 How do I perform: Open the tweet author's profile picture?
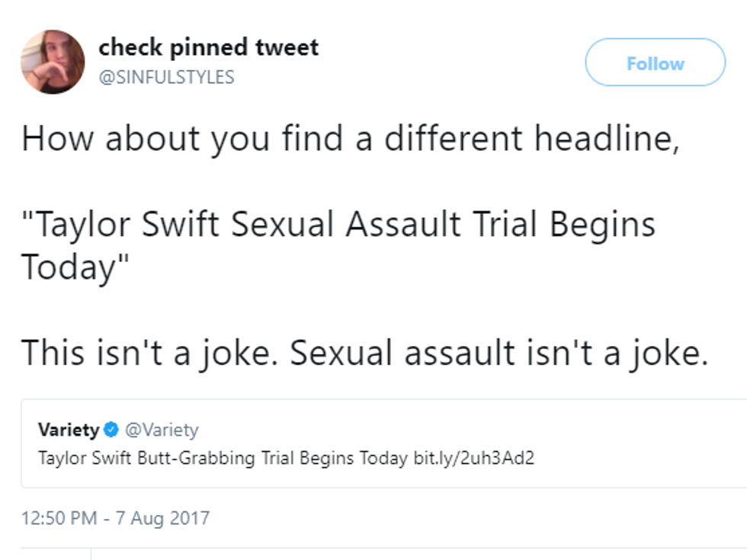tap(53, 62)
